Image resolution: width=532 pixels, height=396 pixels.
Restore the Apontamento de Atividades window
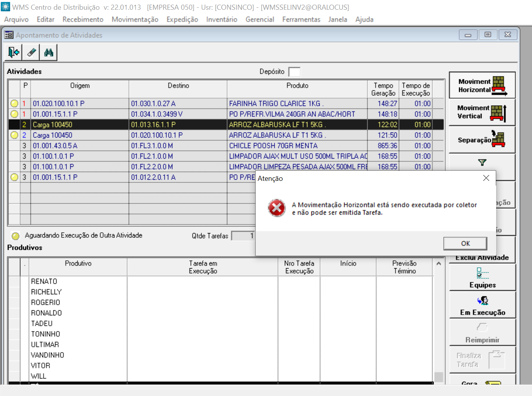point(488,35)
